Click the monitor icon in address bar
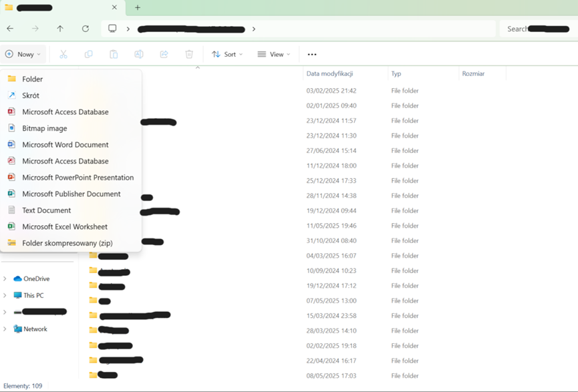This screenshot has width=578, height=392. click(x=112, y=28)
